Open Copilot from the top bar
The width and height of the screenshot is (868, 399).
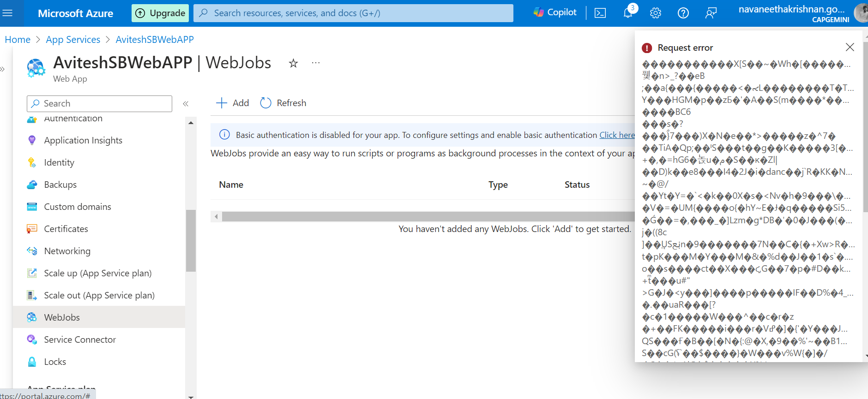555,12
